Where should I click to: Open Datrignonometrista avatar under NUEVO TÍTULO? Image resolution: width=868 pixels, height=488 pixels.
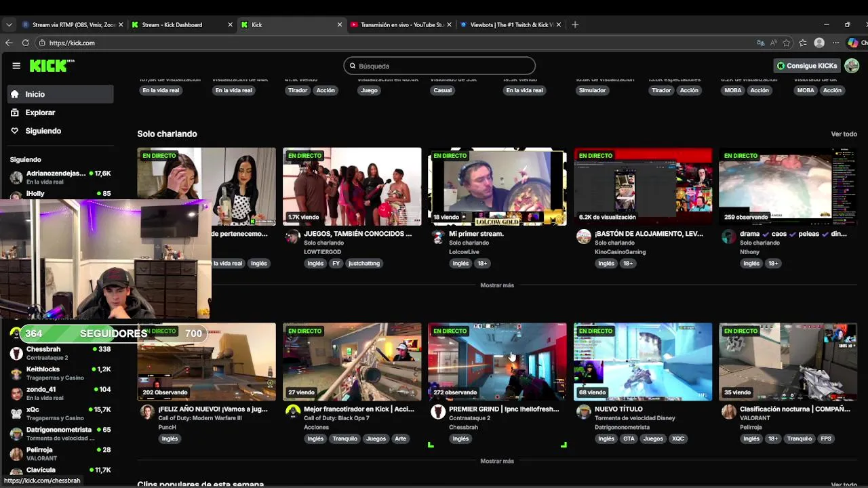[x=583, y=412]
